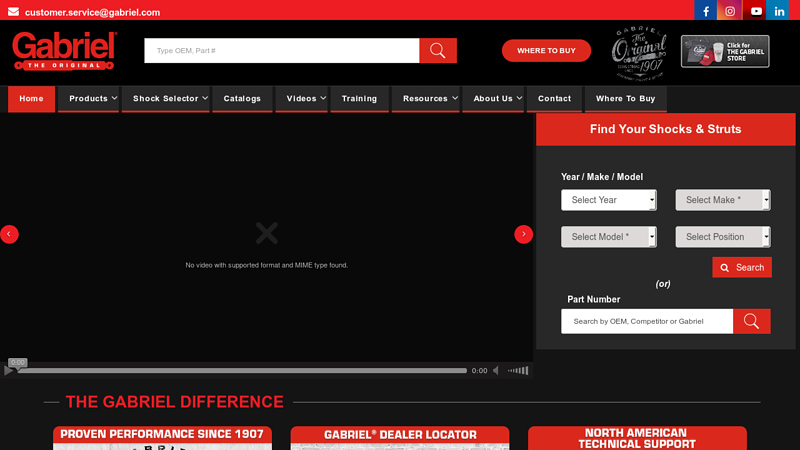
Task: Open the LinkedIn social icon
Action: pyautogui.click(x=779, y=11)
